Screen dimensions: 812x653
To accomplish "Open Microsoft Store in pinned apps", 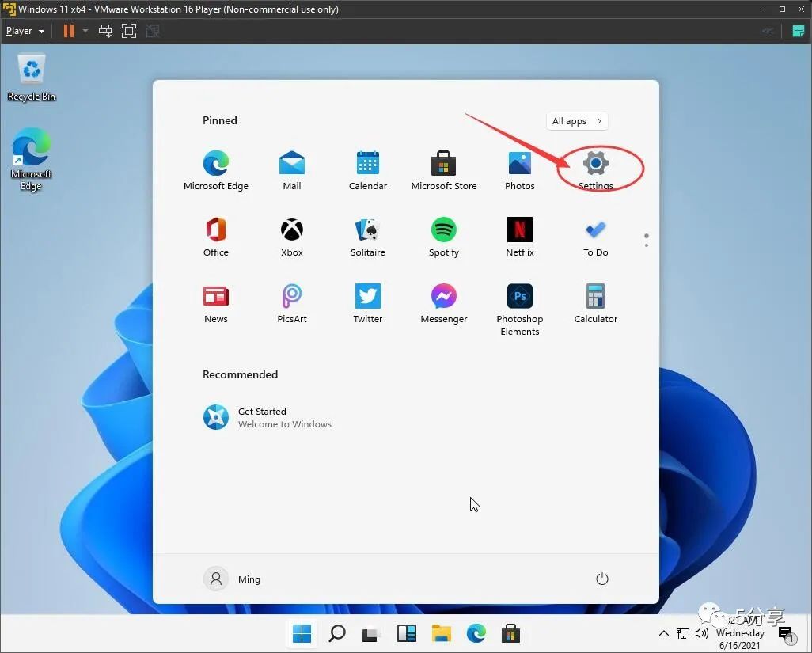I will pyautogui.click(x=444, y=170).
